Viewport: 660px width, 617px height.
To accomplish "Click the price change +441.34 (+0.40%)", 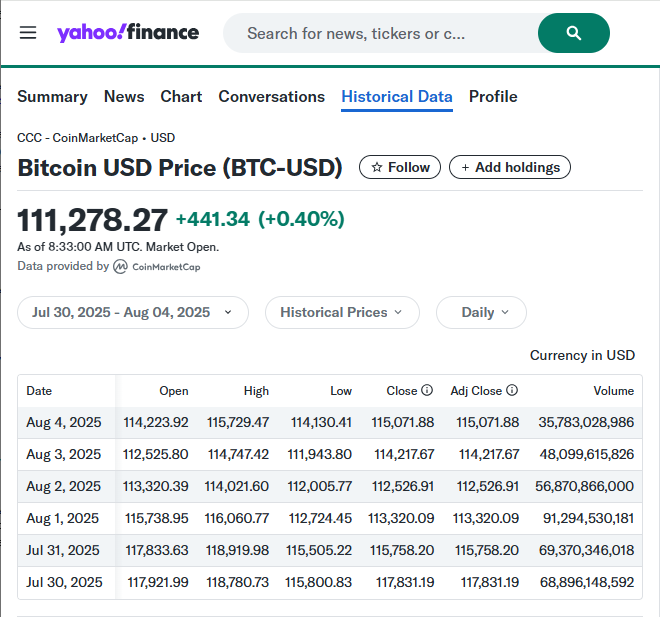I will [260, 219].
